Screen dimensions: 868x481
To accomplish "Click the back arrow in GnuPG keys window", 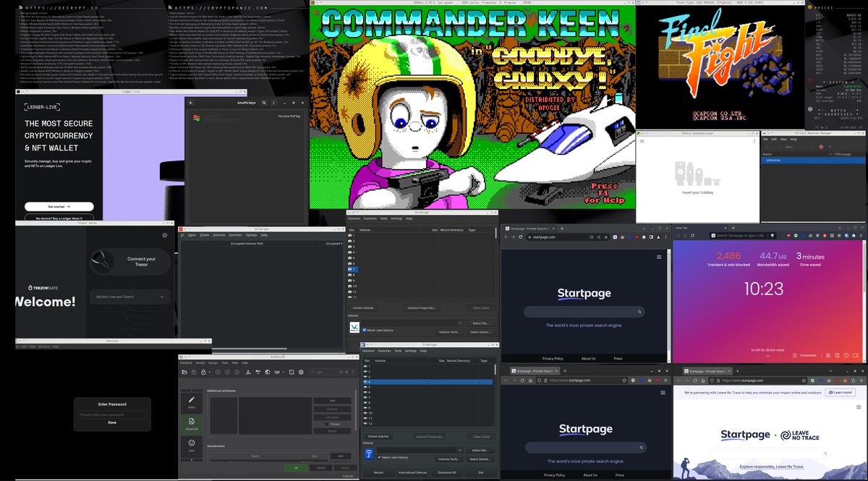I will [x=190, y=103].
